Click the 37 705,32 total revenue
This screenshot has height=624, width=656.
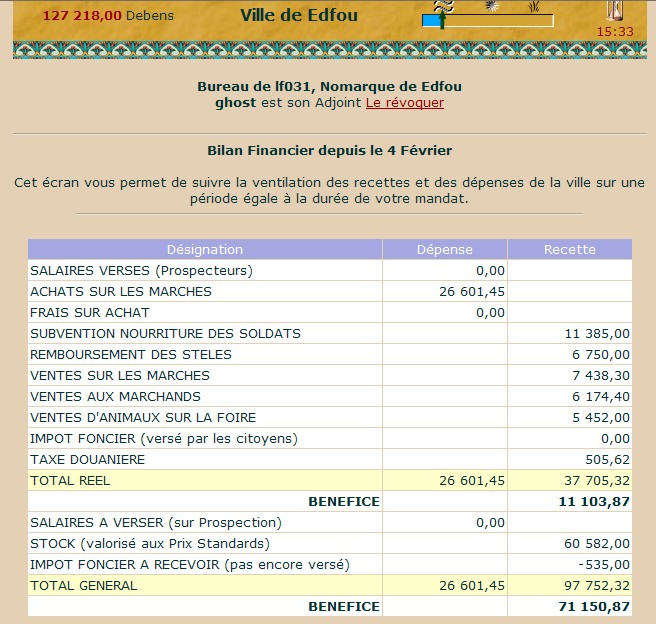click(x=597, y=480)
